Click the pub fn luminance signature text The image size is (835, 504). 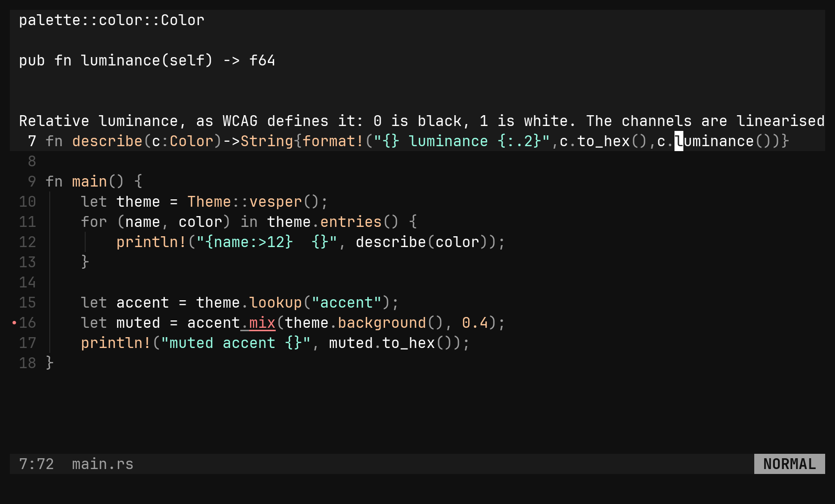147,61
